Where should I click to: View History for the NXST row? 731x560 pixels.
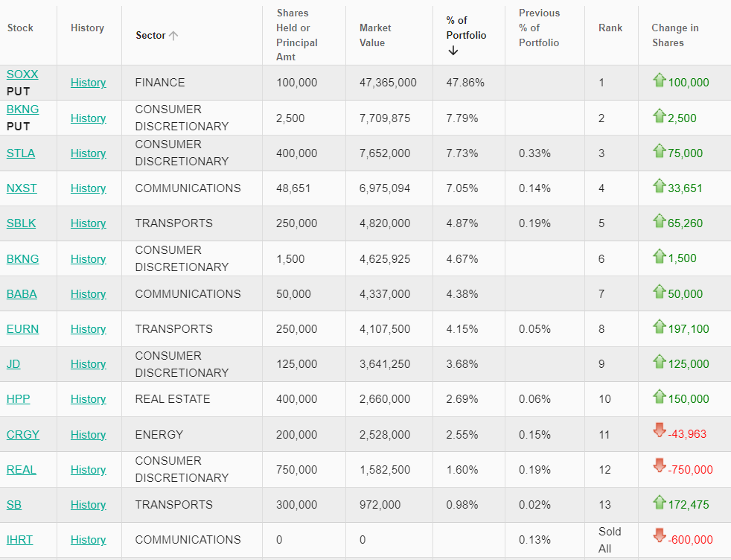coord(88,188)
